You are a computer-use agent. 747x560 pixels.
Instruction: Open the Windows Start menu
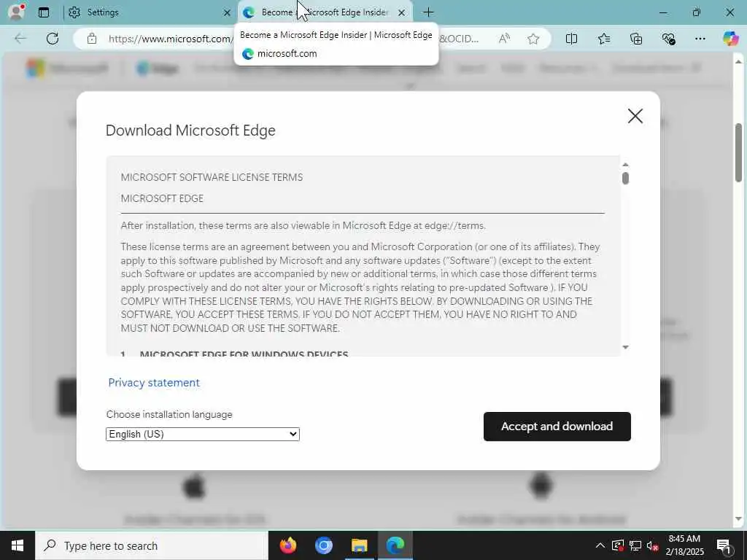point(18,545)
